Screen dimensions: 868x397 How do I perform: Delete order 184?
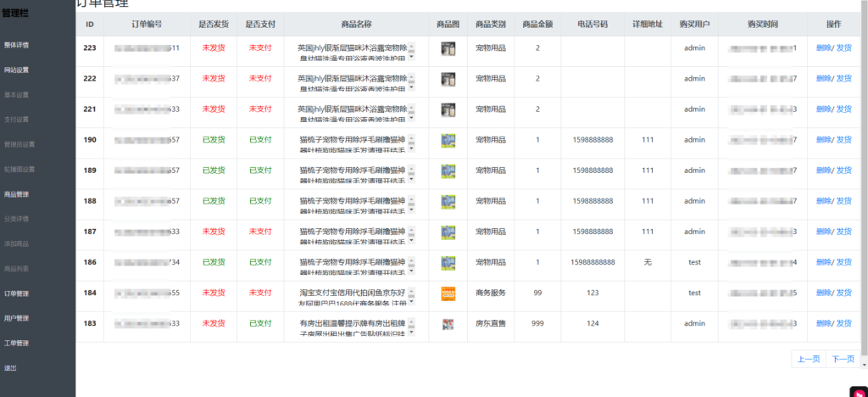coord(824,293)
